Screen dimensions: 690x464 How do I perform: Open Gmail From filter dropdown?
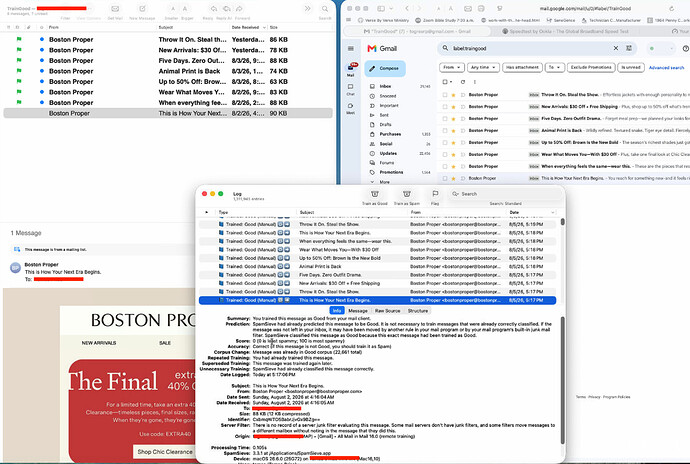(x=451, y=67)
